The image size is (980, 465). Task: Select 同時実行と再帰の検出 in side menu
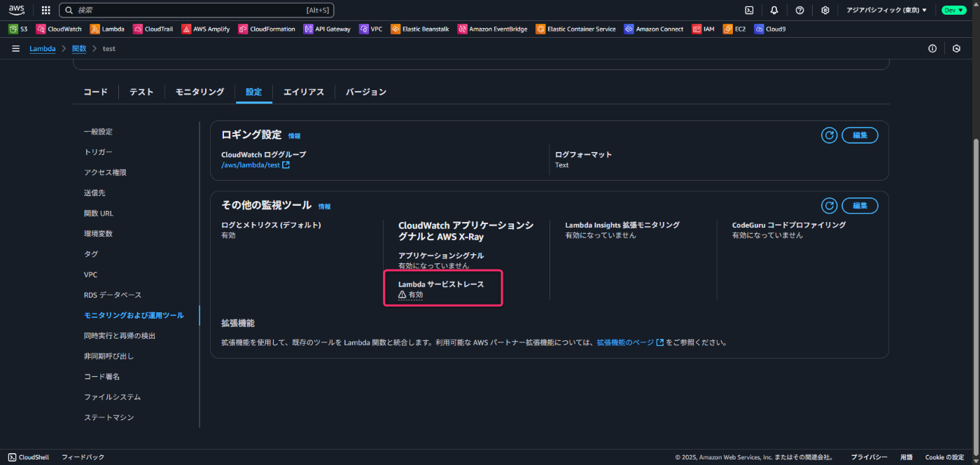(x=120, y=335)
